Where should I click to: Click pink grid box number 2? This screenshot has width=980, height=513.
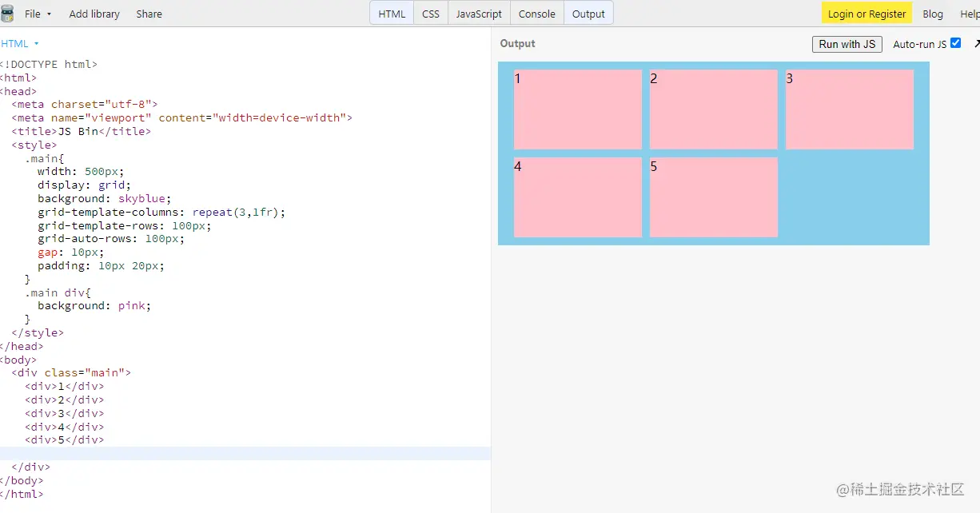pyautogui.click(x=714, y=109)
